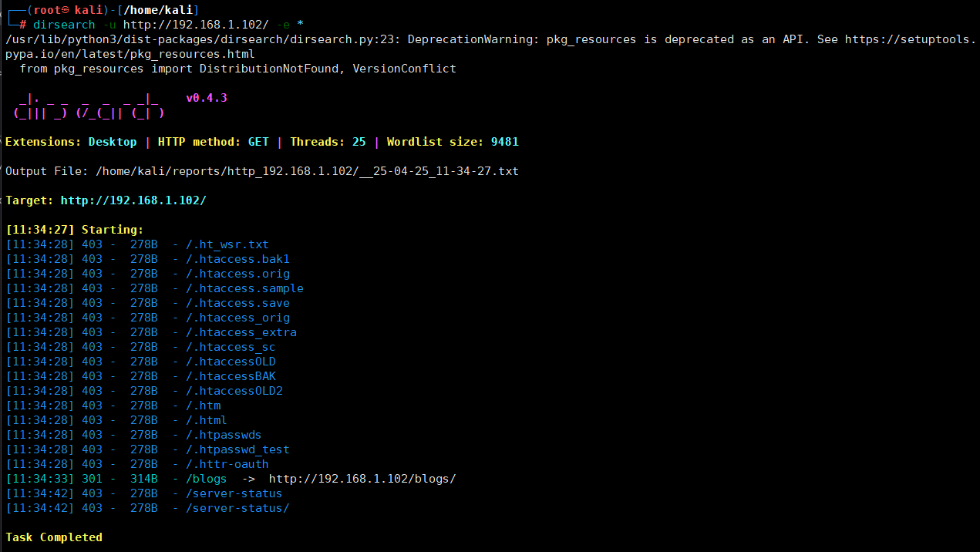Click the Task Completed message

click(54, 537)
